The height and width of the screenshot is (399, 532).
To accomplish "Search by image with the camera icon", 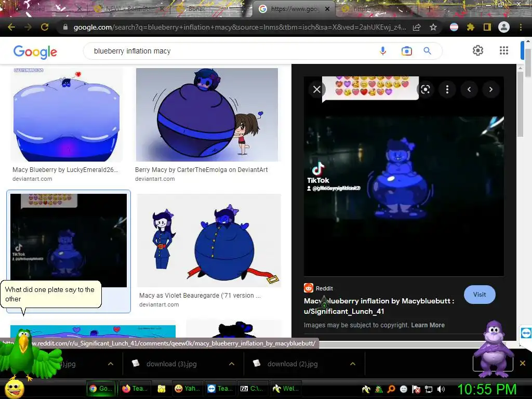I will 406,51.
